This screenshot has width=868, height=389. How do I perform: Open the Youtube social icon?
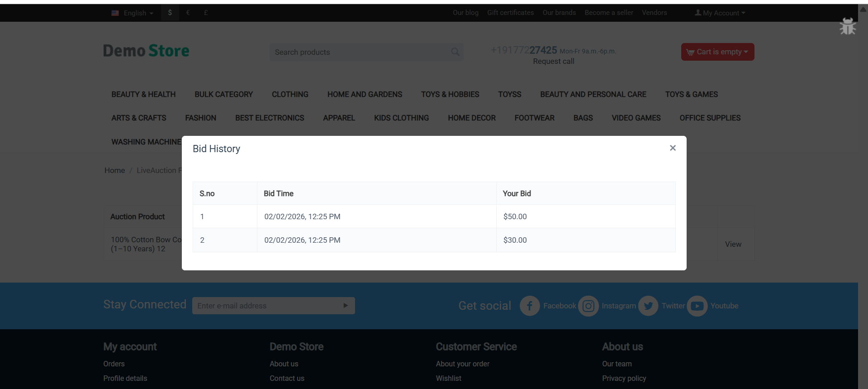697,306
